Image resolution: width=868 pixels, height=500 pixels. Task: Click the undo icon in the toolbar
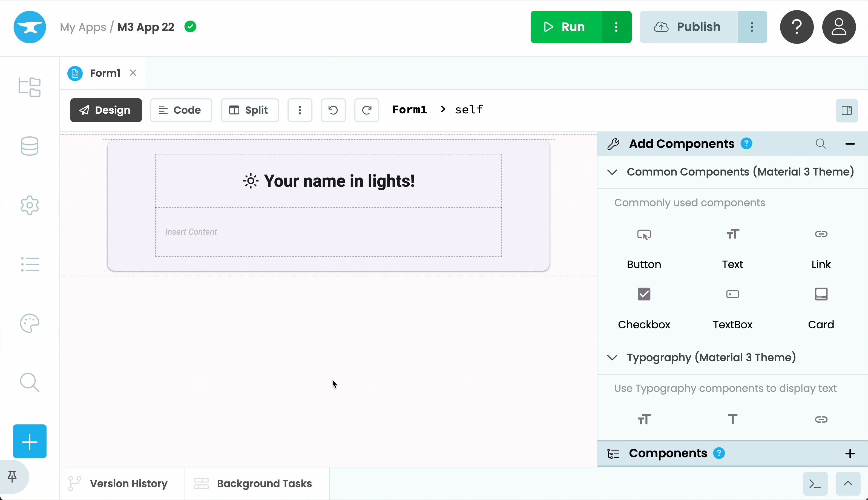(x=333, y=110)
